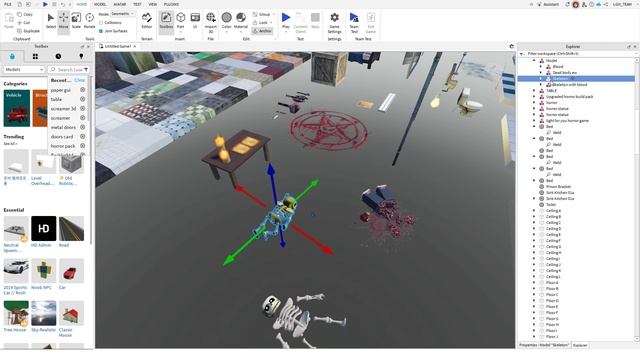
Task: Expand 'light for you horror game' model
Action: pyautogui.click(x=534, y=121)
